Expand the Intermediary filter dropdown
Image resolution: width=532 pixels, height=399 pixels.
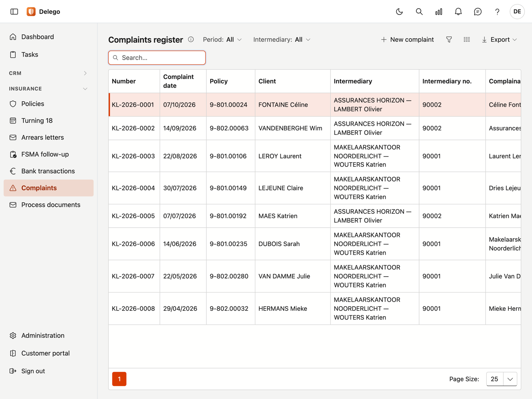[282, 40]
